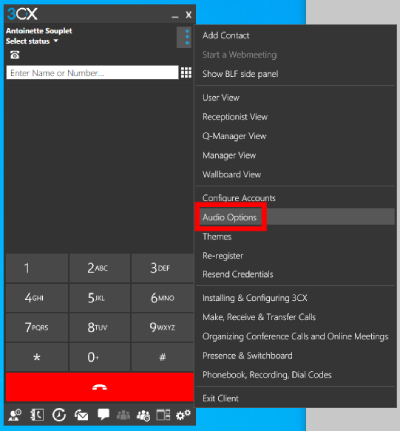Expand the Select status dropdown
Image resolution: width=400 pixels, height=431 pixels.
point(32,41)
